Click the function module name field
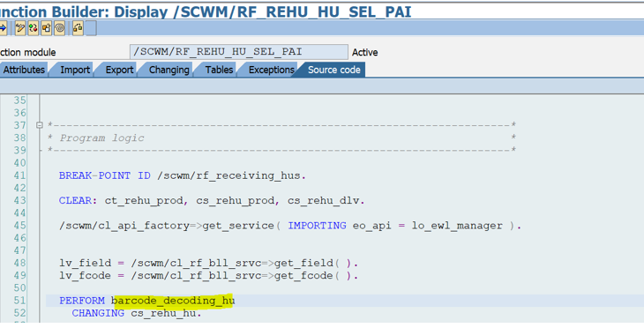The height and width of the screenshot is (328, 644). (239, 52)
